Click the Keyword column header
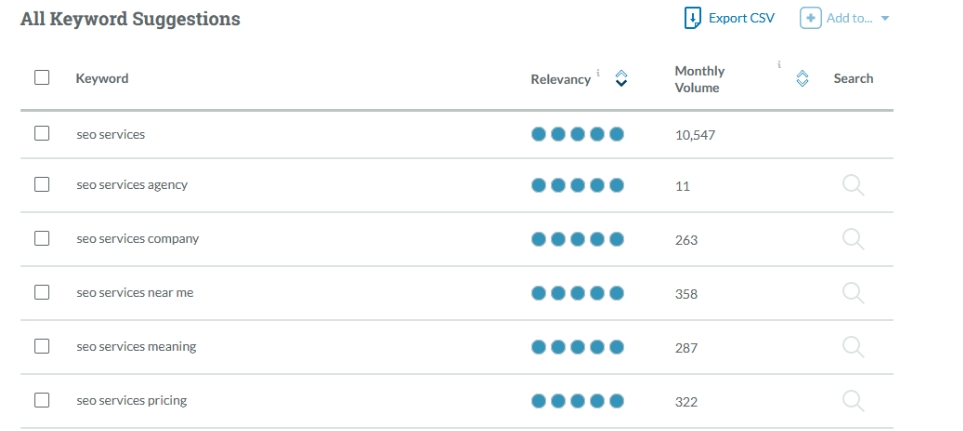Image resolution: width=963 pixels, height=431 pixels. [x=102, y=79]
